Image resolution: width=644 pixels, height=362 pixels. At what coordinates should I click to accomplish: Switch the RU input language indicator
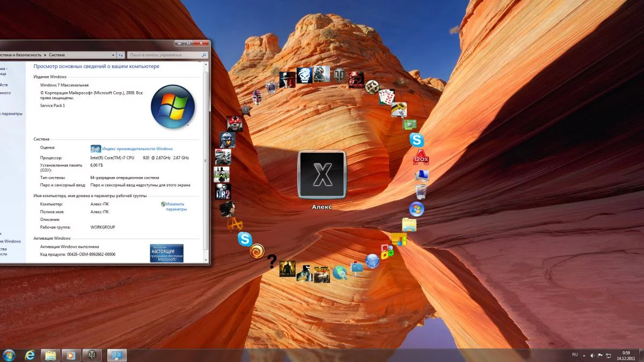(x=575, y=354)
